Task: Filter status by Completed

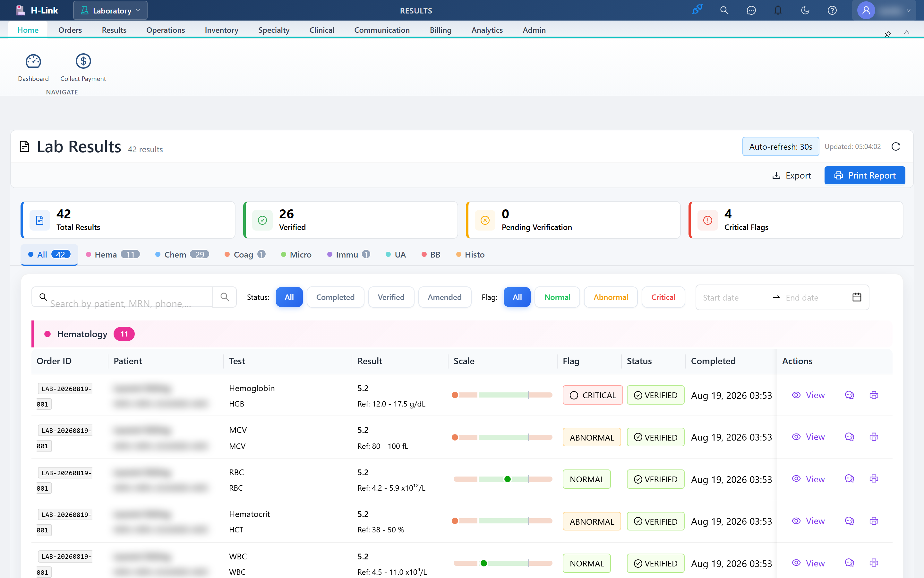Action: click(335, 297)
